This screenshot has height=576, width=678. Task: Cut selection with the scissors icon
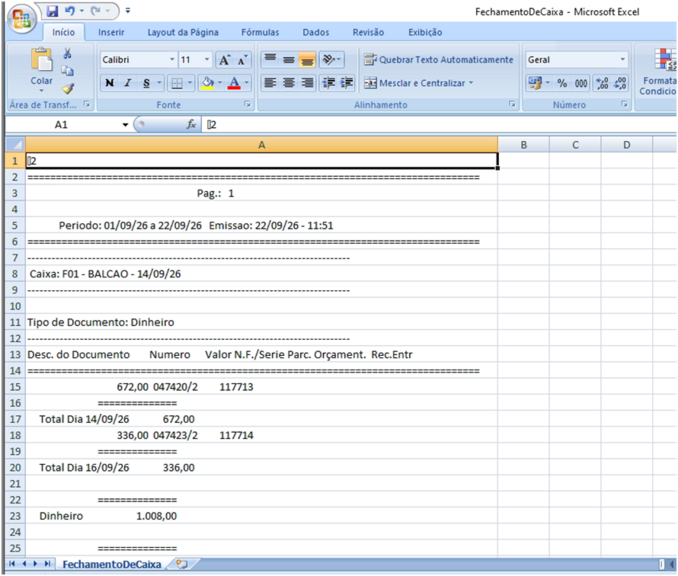pos(67,54)
